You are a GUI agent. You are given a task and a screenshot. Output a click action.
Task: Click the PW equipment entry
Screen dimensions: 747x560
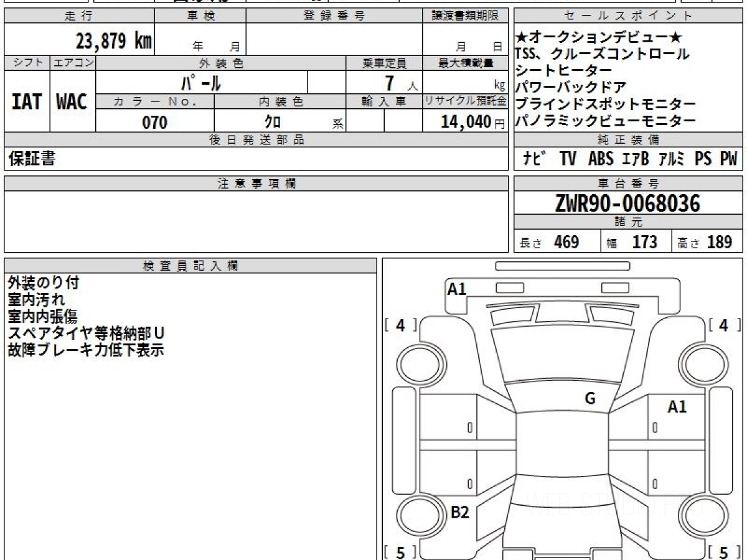pos(728,159)
